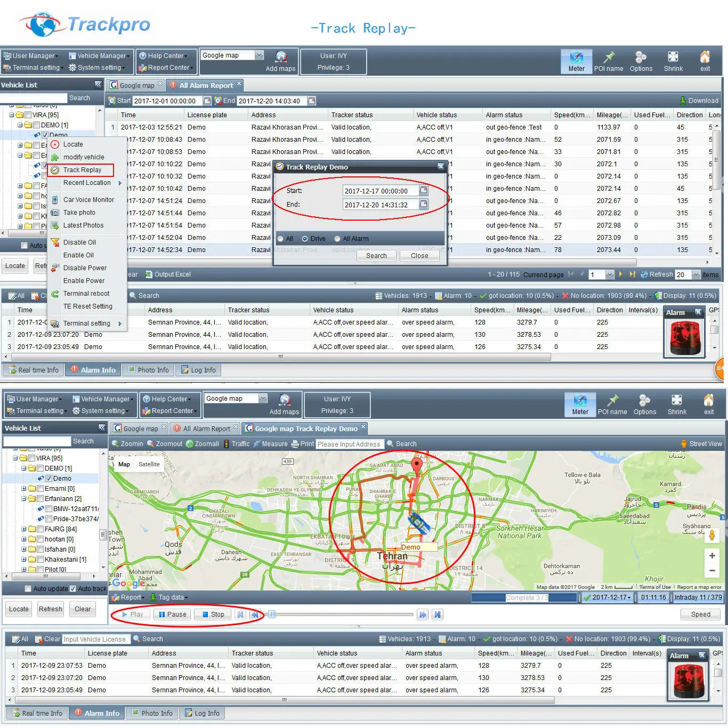Expand the FAJRG [84] tree node
The width and height of the screenshot is (728, 728).
pos(23,529)
